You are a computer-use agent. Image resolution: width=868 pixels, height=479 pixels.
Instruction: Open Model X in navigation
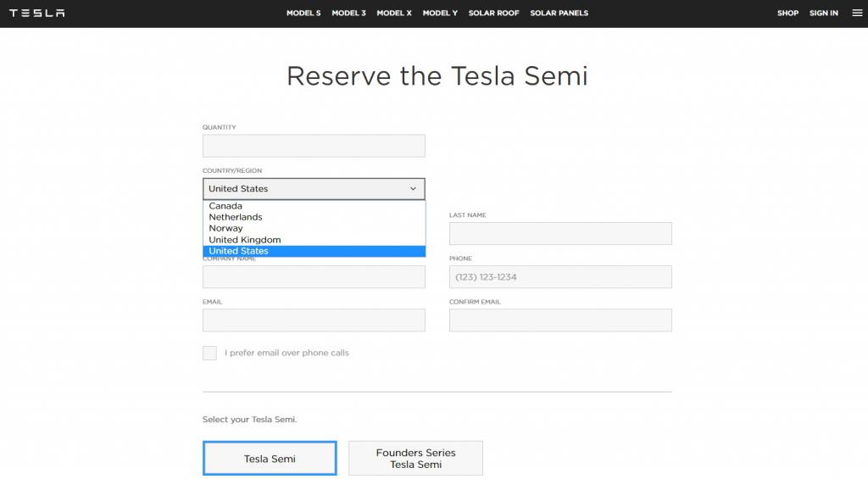point(394,14)
